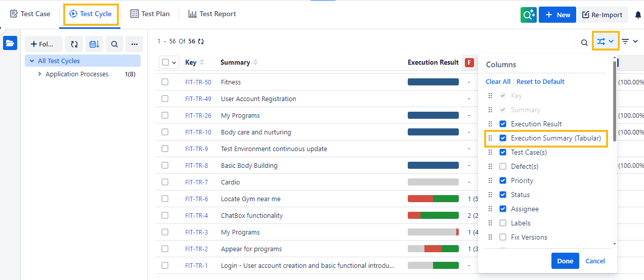Click refresh icon next to 56 count
The width and height of the screenshot is (644, 280).
[201, 41]
